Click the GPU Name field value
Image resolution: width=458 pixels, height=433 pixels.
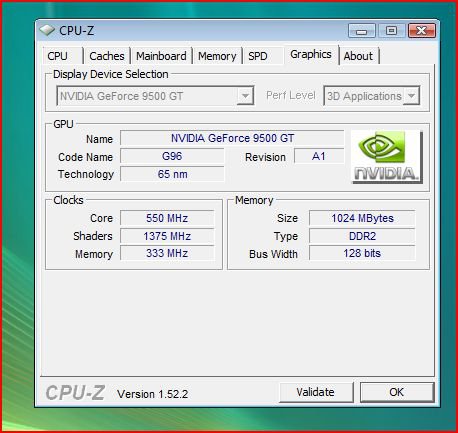coord(232,138)
